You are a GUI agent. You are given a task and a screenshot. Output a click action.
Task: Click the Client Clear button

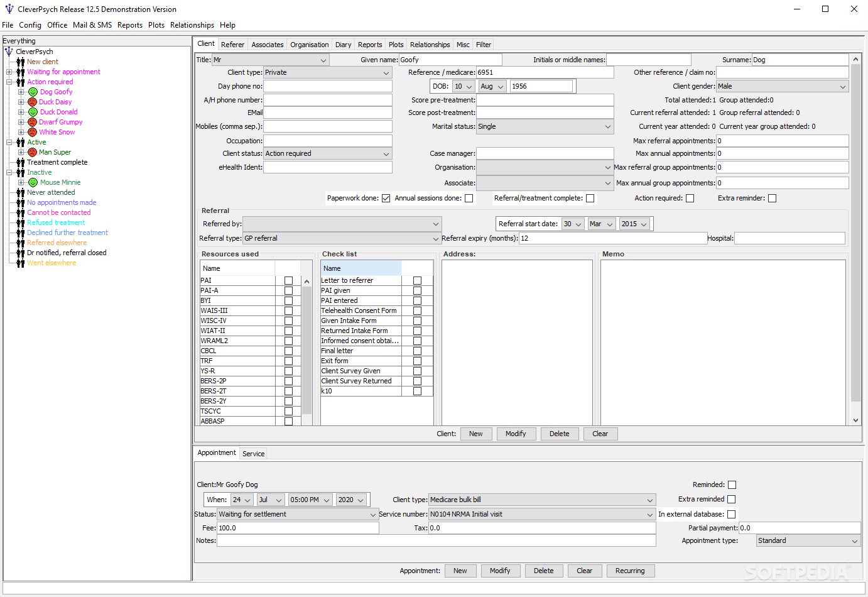click(x=600, y=434)
